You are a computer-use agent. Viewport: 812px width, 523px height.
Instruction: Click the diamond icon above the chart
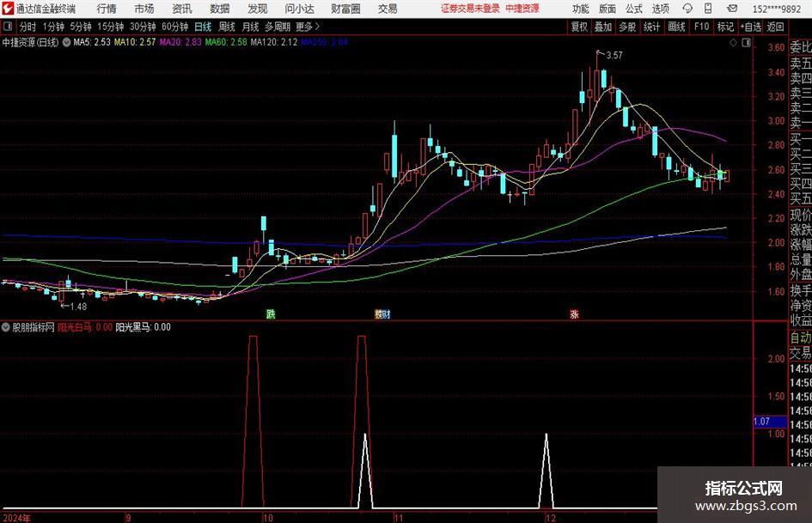pos(733,43)
